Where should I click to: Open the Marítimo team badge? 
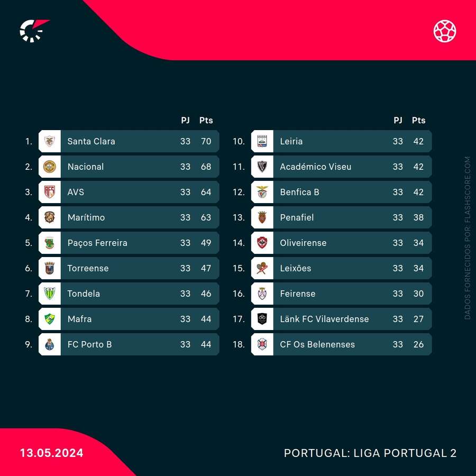pyautogui.click(x=50, y=217)
